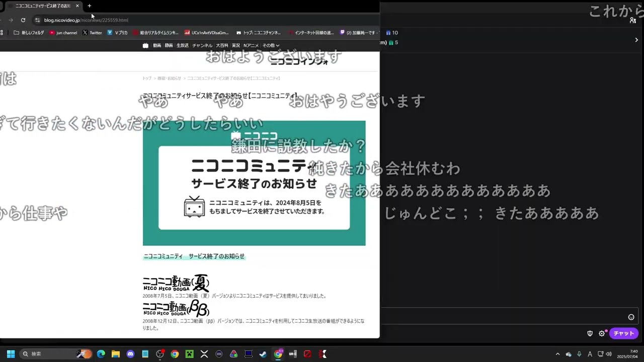Open Steam from taskbar
This screenshot has height=362, width=644.
point(263,354)
